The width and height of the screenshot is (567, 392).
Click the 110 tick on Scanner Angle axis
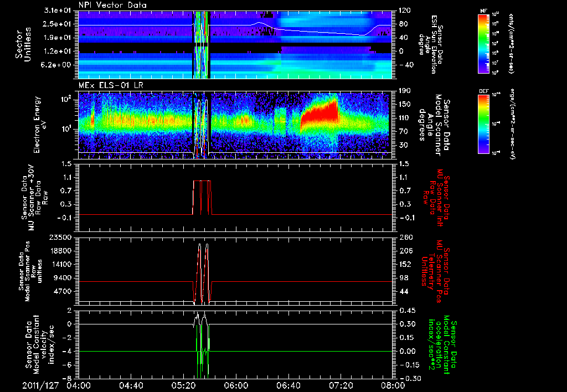pyautogui.click(x=405, y=118)
